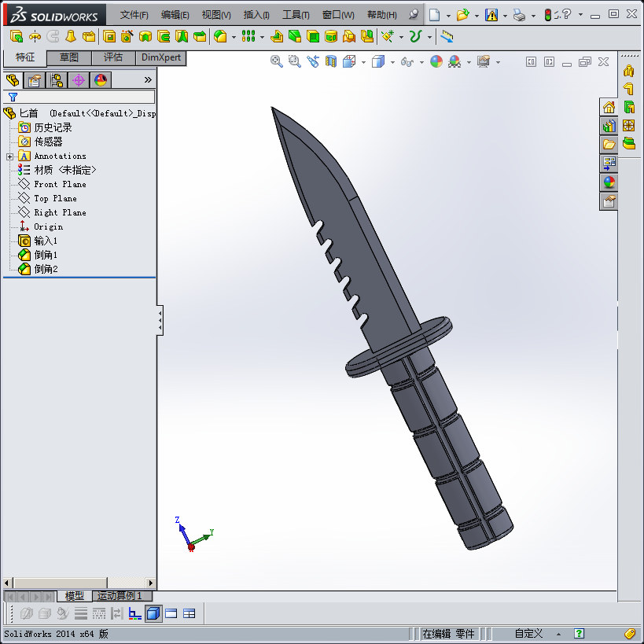Open the 视图(V) menu
The height and width of the screenshot is (644, 644).
point(216,15)
